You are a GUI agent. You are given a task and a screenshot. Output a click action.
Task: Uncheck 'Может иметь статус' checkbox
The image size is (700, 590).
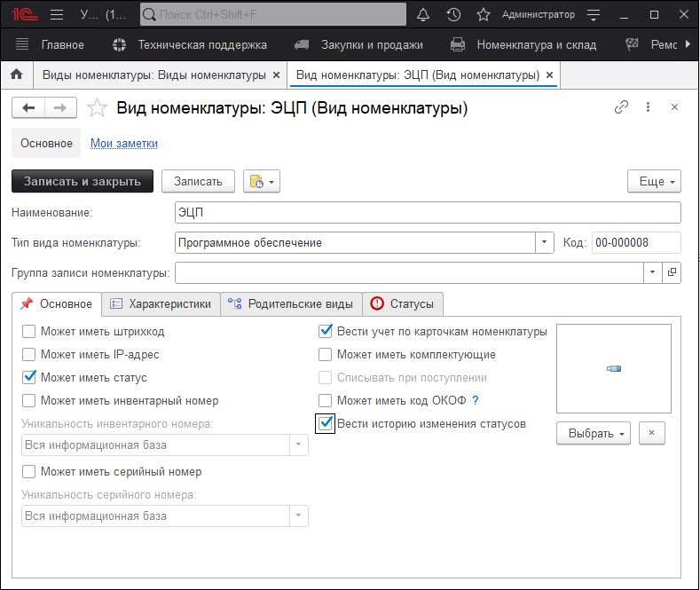pos(29,377)
